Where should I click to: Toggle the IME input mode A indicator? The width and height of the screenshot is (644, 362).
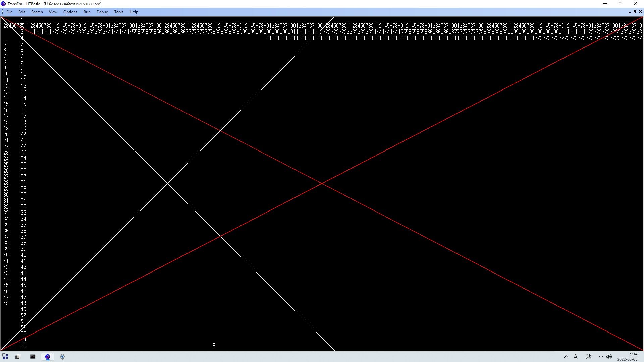pos(576,357)
